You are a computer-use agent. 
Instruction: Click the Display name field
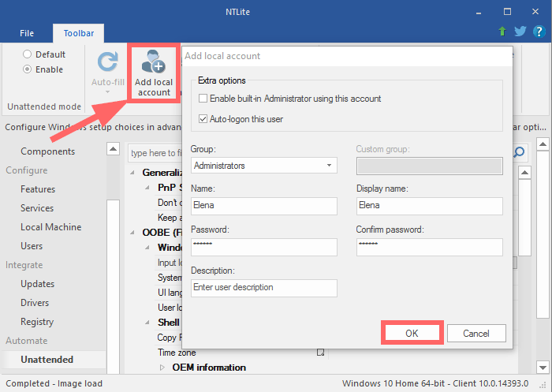tap(430, 206)
